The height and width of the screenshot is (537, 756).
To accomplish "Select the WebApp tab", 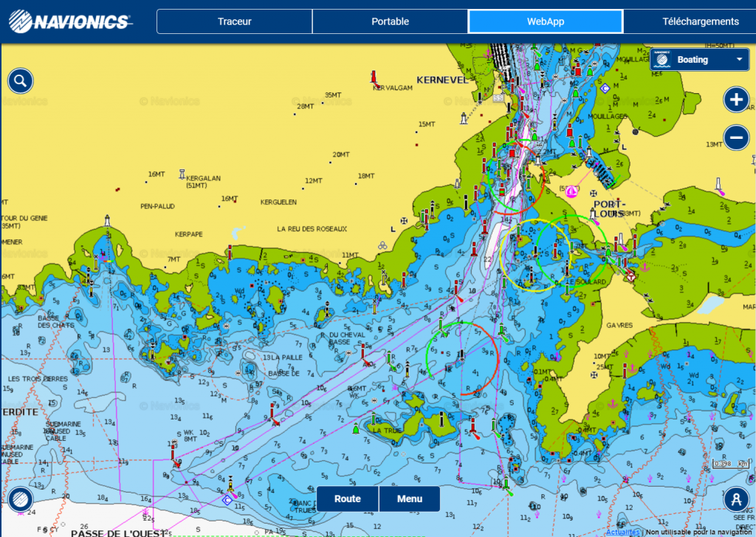I will [x=546, y=21].
